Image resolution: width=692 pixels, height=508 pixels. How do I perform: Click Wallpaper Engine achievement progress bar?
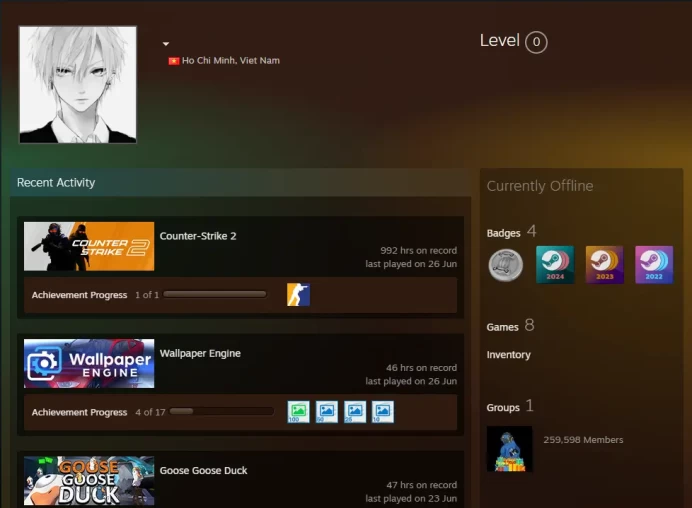pos(222,412)
